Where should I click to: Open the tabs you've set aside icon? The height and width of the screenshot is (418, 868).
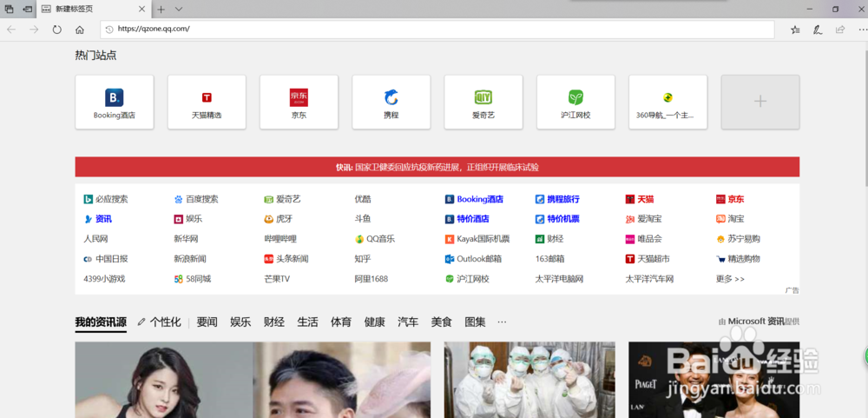tap(9, 10)
